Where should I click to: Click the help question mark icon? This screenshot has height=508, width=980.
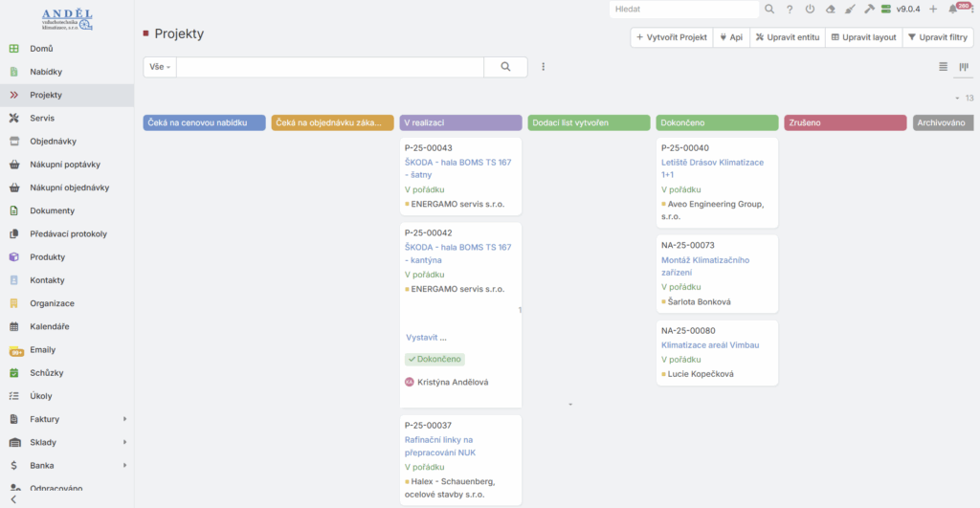(790, 9)
